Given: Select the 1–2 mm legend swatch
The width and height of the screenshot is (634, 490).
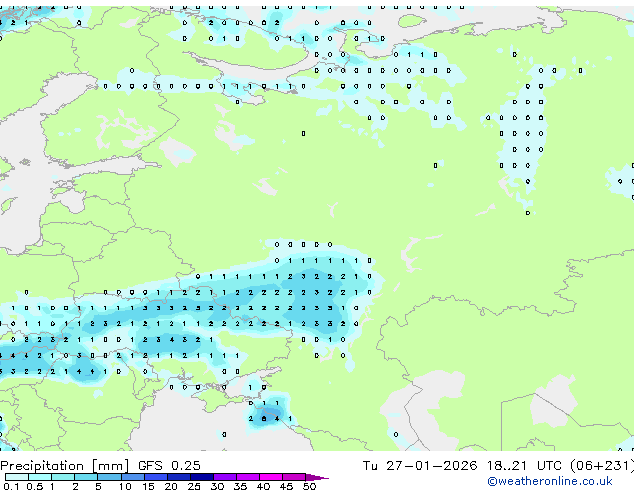Looking at the screenshot, I should coord(63,477).
